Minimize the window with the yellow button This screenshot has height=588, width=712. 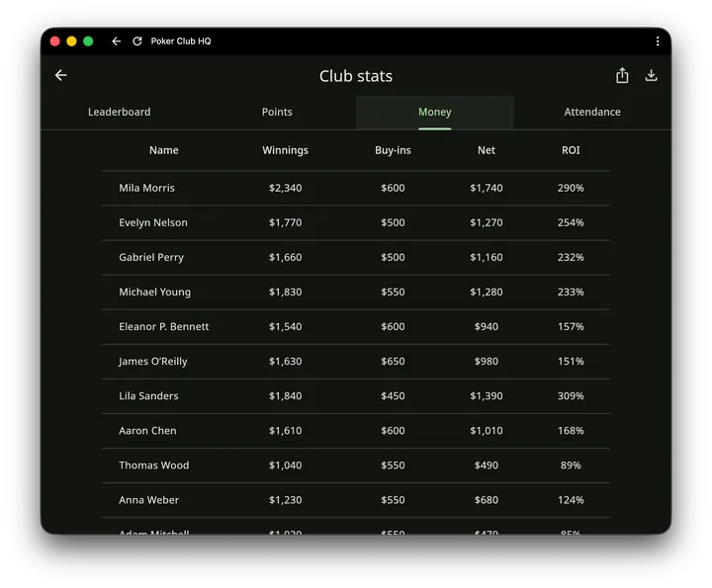(71, 42)
